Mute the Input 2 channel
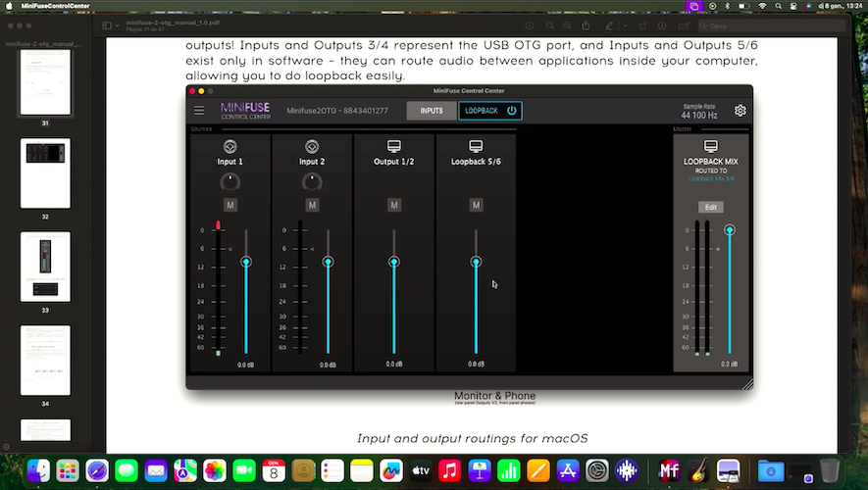Viewport: 868px width, 490px height. (312, 205)
